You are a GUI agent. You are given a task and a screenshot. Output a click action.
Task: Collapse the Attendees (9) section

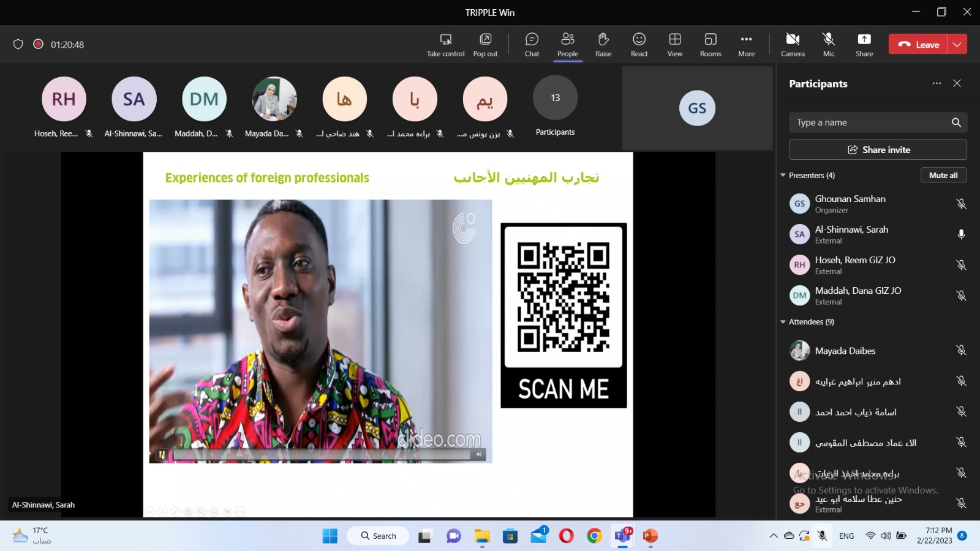tap(783, 322)
